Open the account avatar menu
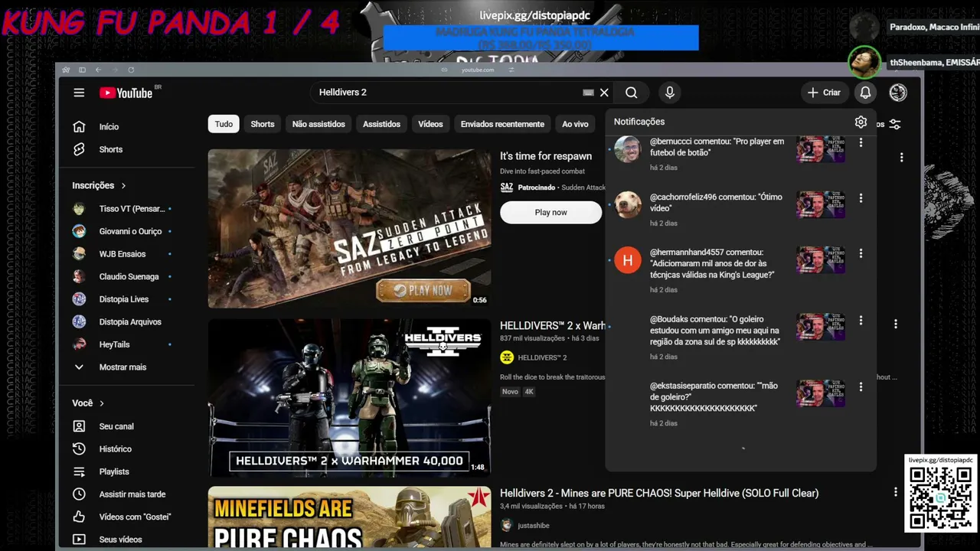 pos(898,93)
